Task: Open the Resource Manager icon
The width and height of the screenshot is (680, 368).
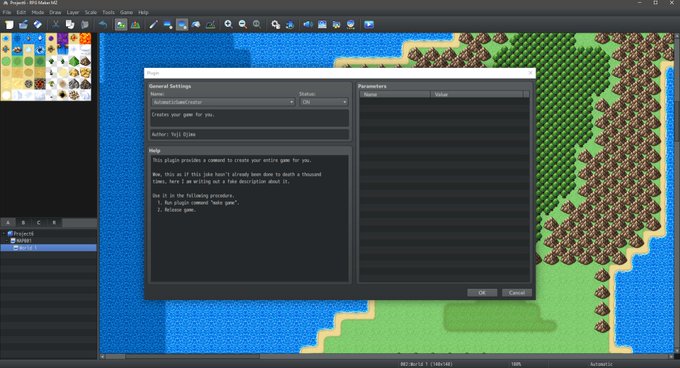Action: pyautogui.click(x=336, y=24)
